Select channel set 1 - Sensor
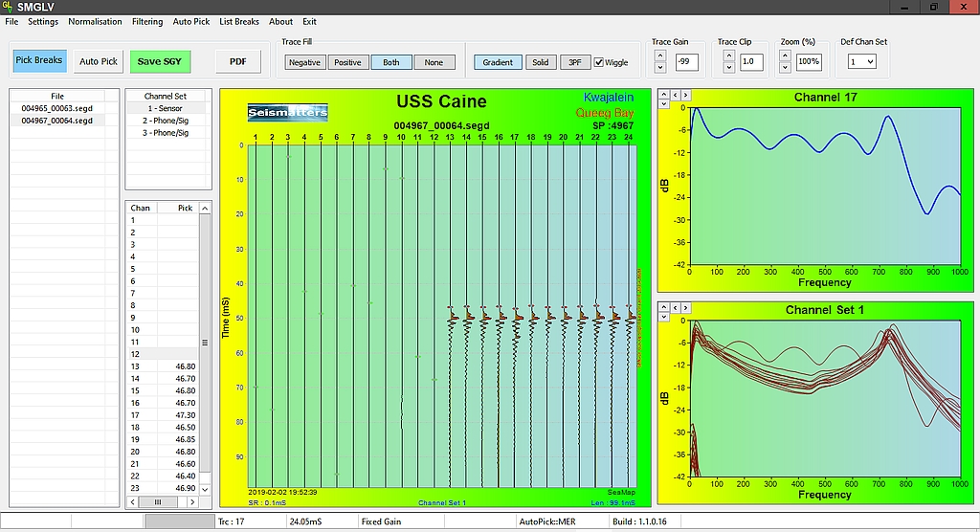Screen dimensions: 980x532 tap(165, 108)
